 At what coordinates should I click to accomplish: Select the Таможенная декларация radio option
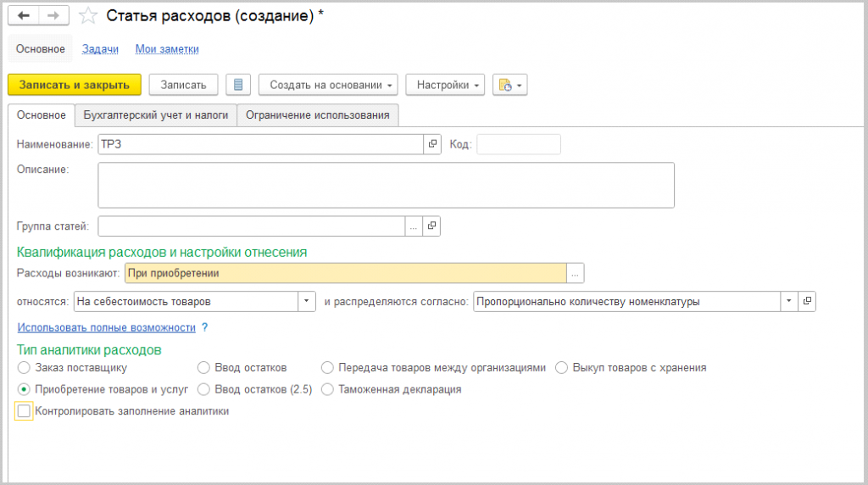[x=327, y=389]
